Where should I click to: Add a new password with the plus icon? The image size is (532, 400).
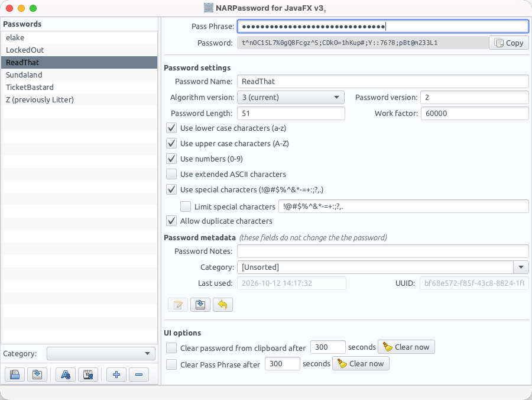(116, 375)
